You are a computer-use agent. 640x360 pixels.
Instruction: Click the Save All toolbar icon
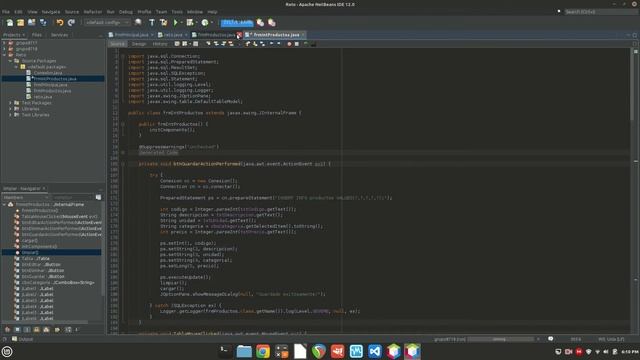pyautogui.click(x=43, y=22)
